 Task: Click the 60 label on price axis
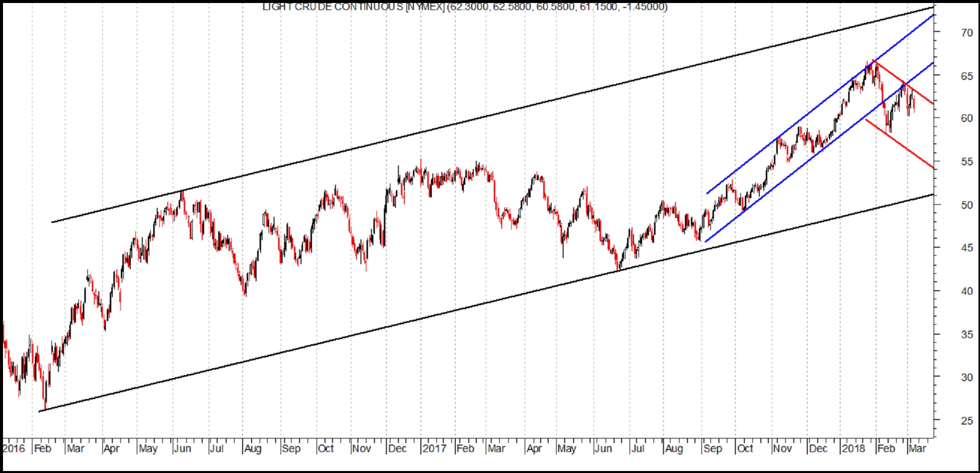pyautogui.click(x=967, y=118)
